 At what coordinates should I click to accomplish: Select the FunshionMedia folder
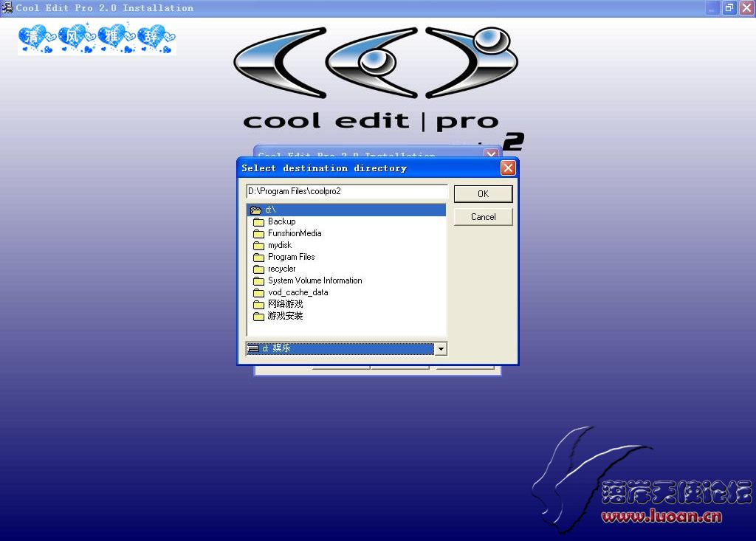[x=295, y=233]
